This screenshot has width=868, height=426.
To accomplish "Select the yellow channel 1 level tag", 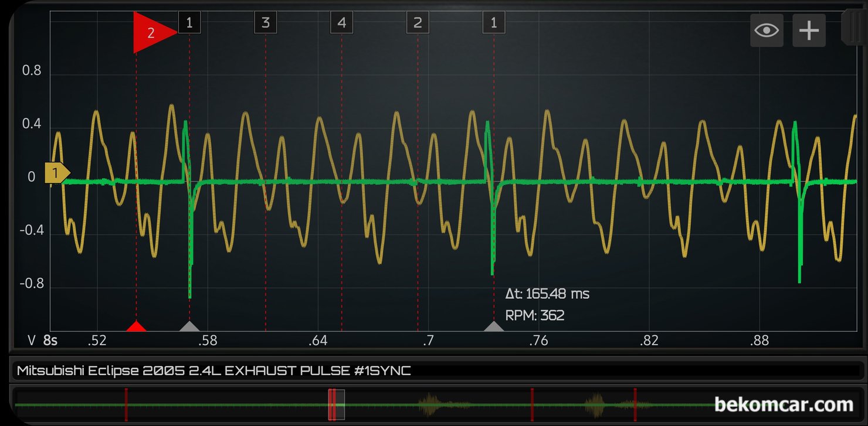I will (x=57, y=173).
